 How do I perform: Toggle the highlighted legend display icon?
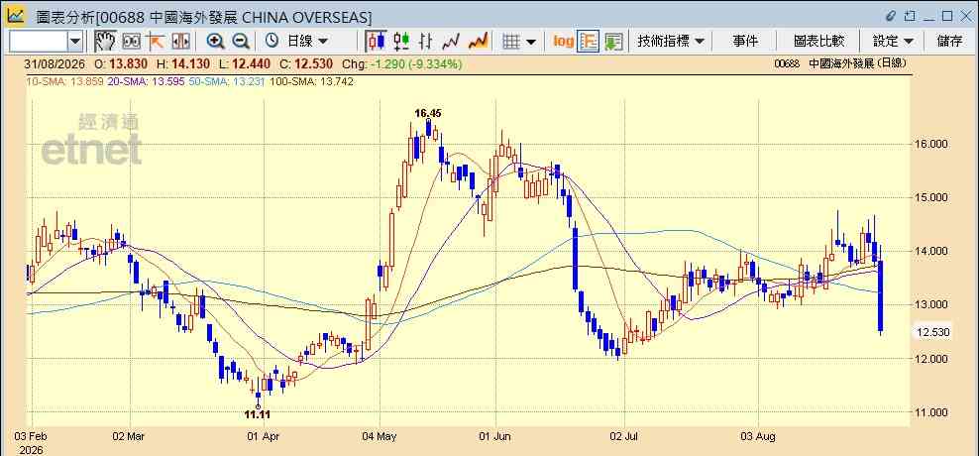pos(589,42)
